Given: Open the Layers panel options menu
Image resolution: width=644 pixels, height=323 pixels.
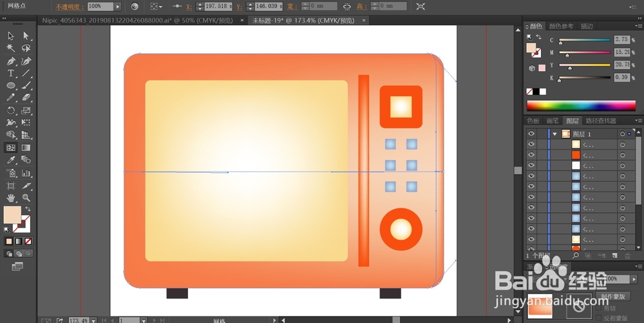Looking at the screenshot, I should [638, 121].
